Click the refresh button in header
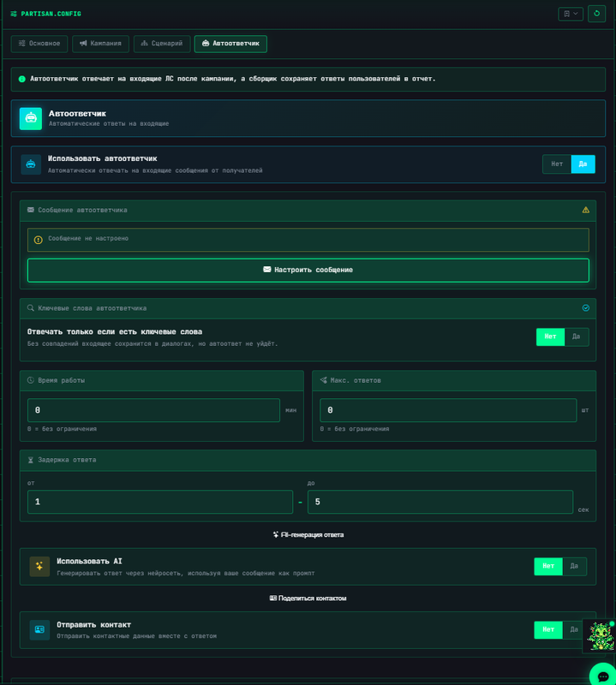Viewport: 616px width, 685px height. [x=596, y=14]
